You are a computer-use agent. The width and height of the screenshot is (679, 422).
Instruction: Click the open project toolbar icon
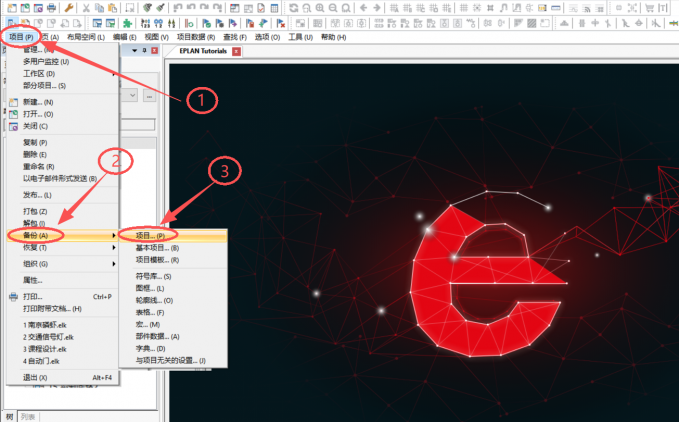(x=25, y=8)
